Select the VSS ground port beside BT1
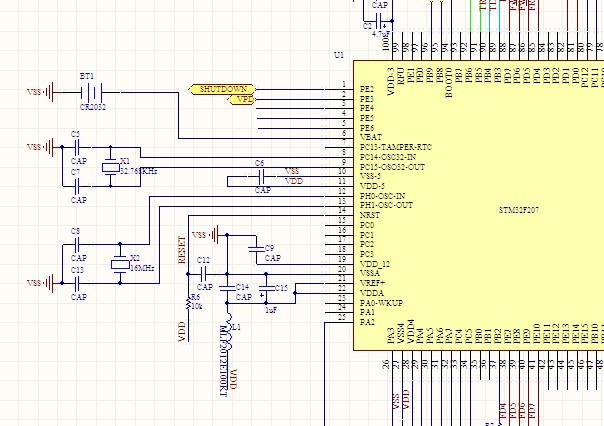The height and width of the screenshot is (426, 604). tap(40, 92)
